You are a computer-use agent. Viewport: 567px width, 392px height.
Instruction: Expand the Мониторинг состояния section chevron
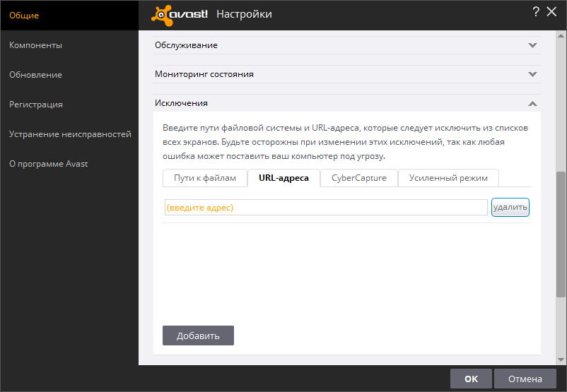pos(532,74)
